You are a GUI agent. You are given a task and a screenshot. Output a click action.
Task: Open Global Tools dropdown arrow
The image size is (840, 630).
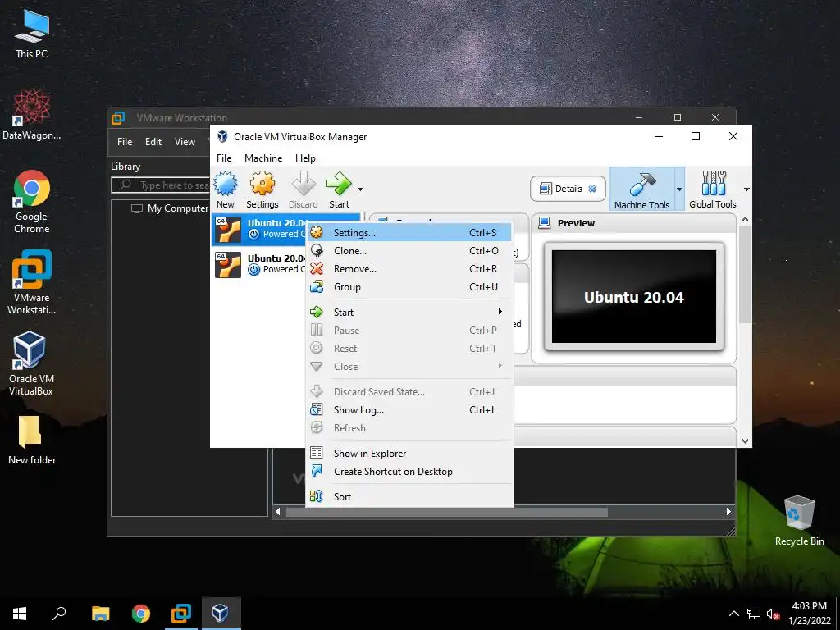click(x=746, y=189)
